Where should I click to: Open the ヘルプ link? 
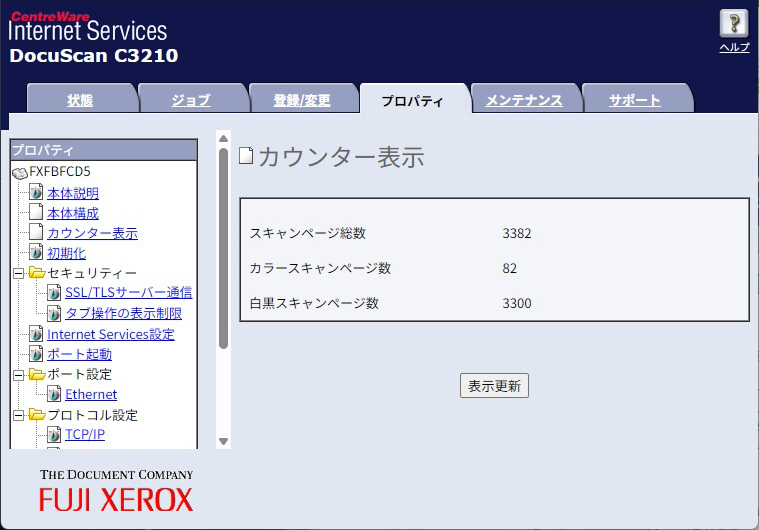[x=734, y=47]
